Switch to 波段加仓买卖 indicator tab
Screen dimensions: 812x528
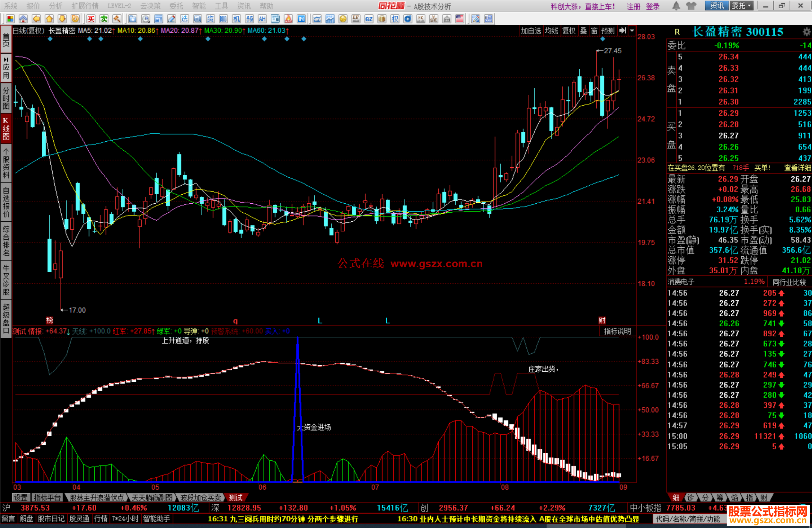click(200, 498)
